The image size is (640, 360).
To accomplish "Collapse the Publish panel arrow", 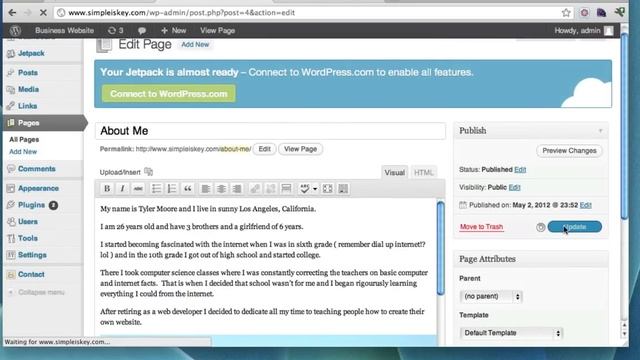I will tap(600, 131).
